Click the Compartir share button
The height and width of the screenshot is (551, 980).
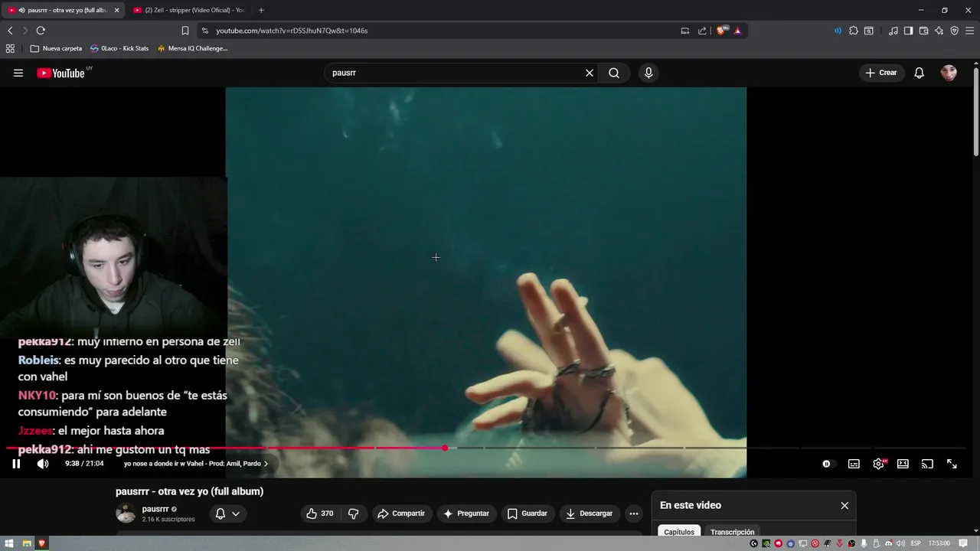pyautogui.click(x=401, y=514)
